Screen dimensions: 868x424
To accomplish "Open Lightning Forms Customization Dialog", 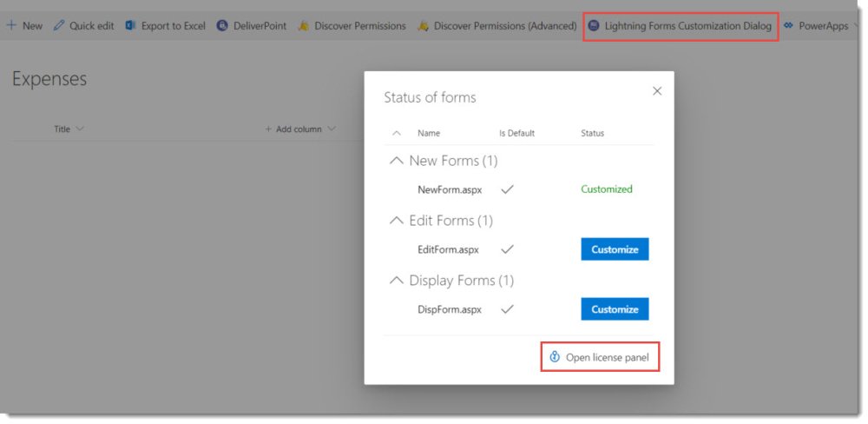I will 681,25.
